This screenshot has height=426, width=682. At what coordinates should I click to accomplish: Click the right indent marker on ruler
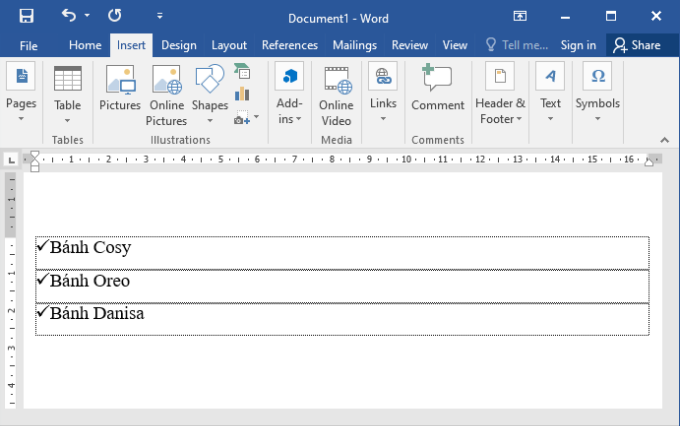click(649, 162)
